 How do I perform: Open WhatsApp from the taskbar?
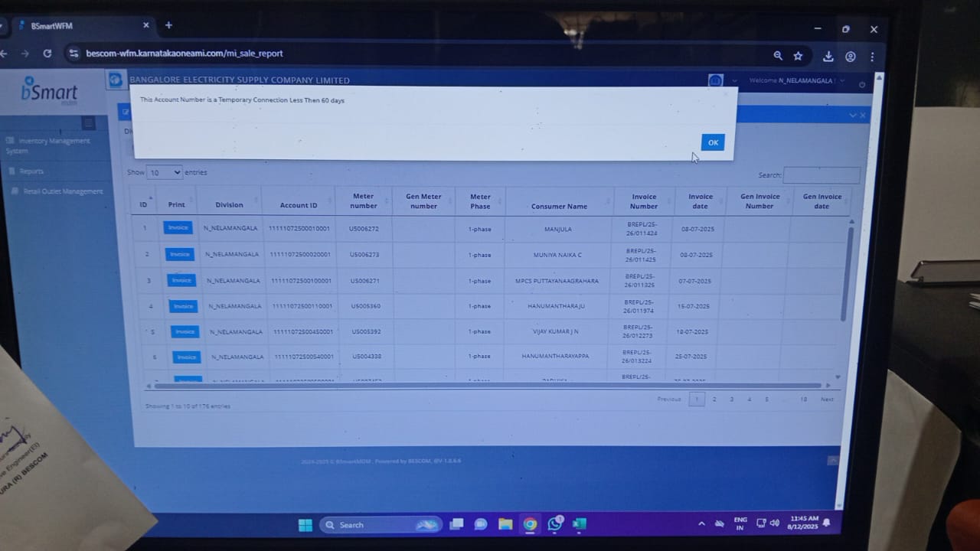click(x=555, y=524)
